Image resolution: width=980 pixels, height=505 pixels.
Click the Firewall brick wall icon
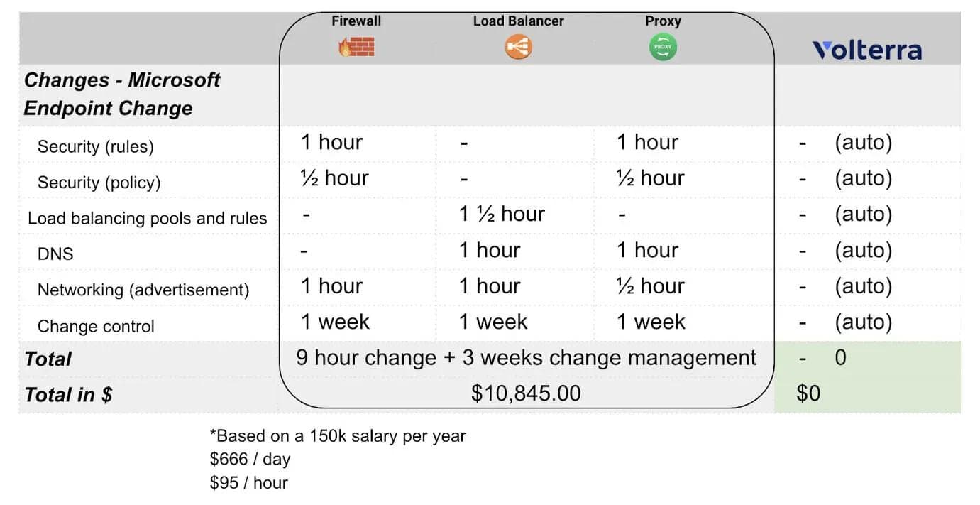(356, 48)
